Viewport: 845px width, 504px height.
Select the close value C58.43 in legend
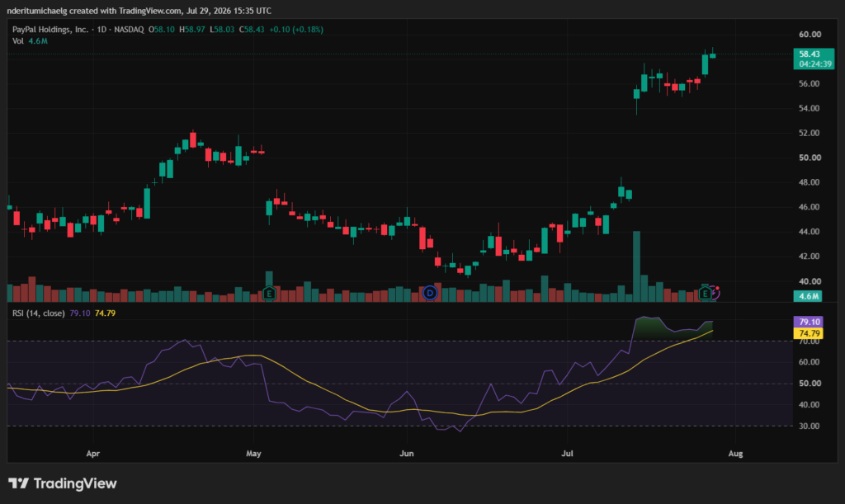(252, 30)
